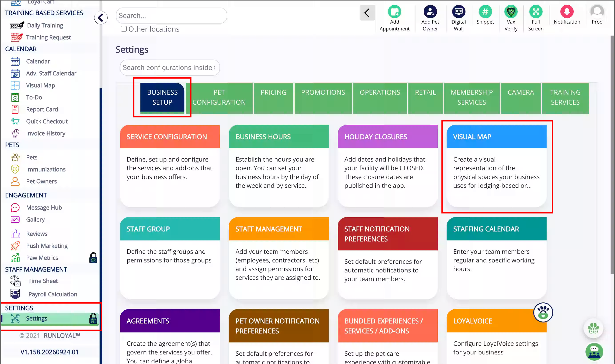Click the live chat support icon

594,352
